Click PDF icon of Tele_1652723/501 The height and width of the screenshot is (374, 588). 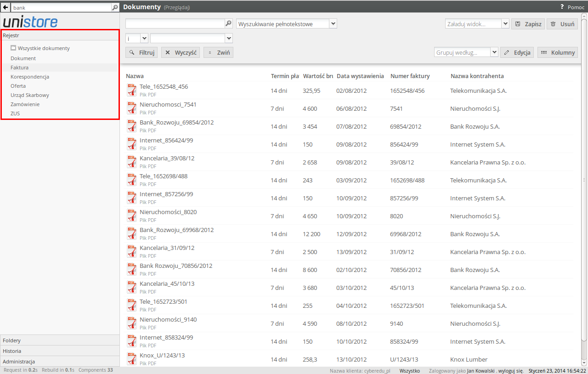click(x=132, y=305)
